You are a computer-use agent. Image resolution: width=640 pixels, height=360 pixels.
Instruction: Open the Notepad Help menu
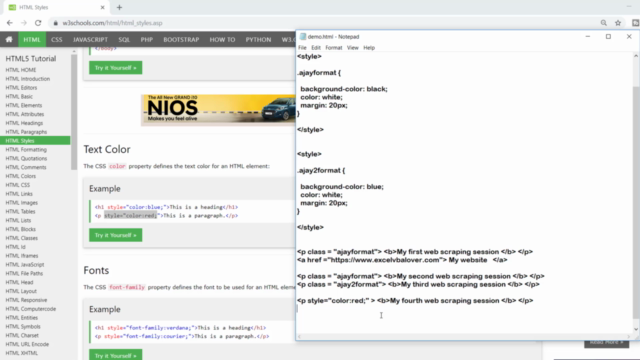coord(369,48)
